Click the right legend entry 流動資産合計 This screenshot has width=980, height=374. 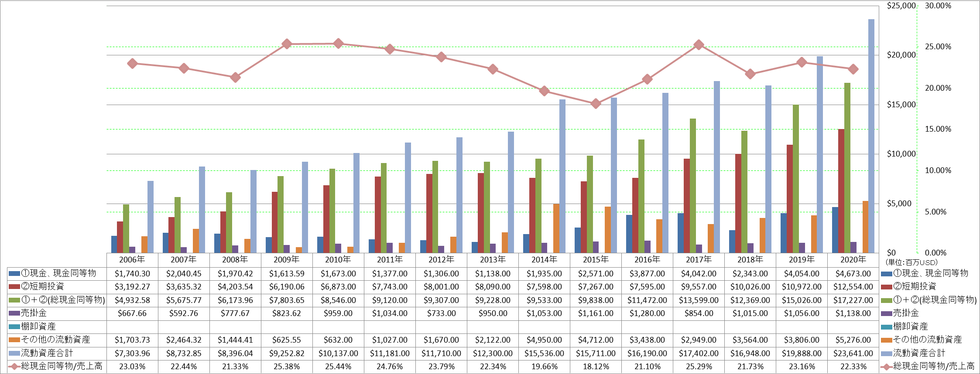point(913,353)
